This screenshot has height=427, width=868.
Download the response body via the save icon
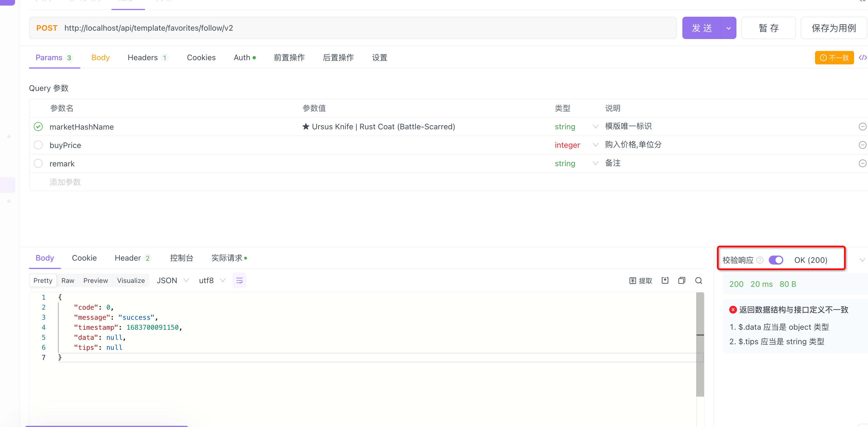pos(665,280)
